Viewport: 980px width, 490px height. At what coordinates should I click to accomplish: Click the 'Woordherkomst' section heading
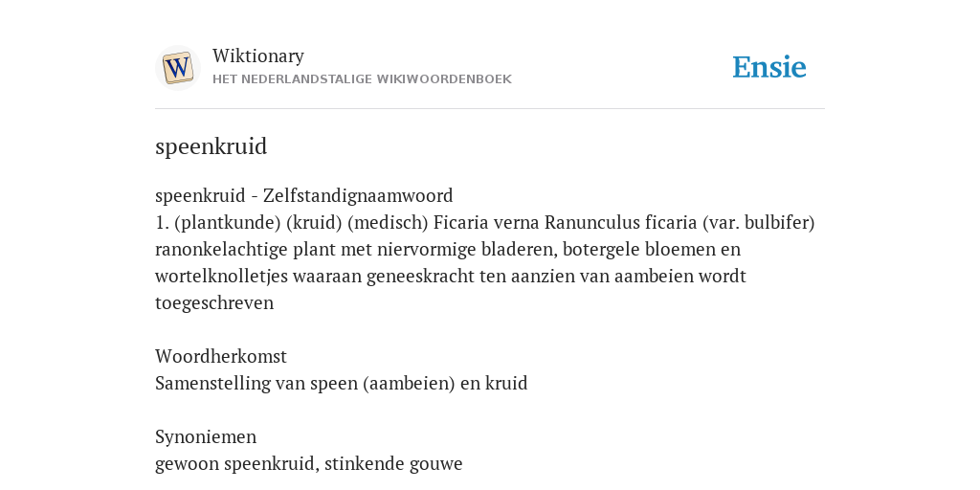[x=221, y=356]
